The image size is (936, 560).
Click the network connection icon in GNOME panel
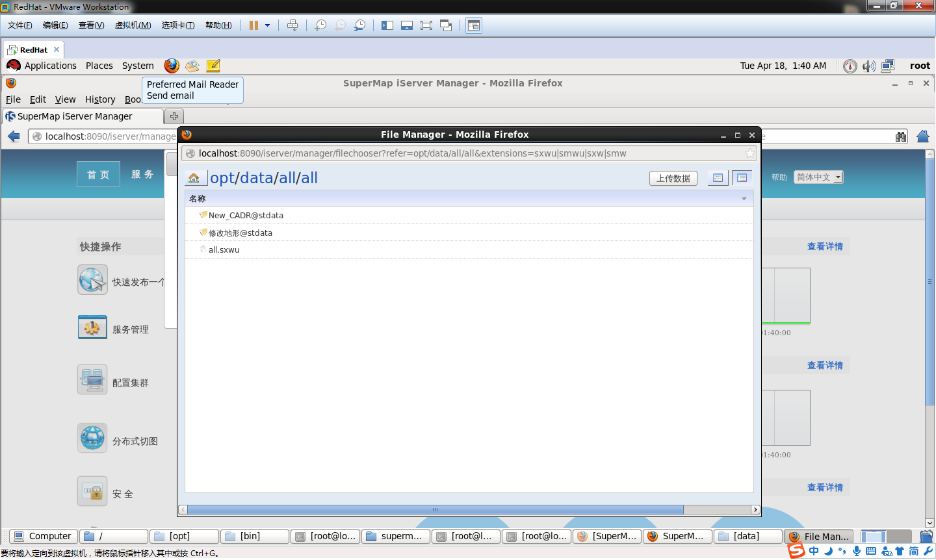click(888, 66)
